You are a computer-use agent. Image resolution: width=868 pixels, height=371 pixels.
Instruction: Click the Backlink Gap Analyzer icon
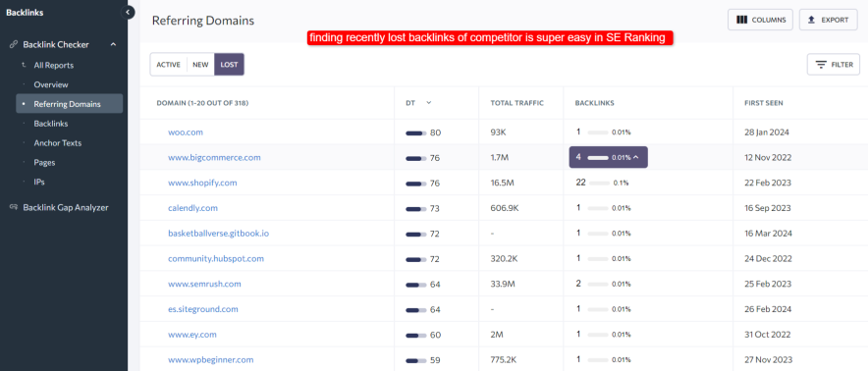tap(14, 208)
